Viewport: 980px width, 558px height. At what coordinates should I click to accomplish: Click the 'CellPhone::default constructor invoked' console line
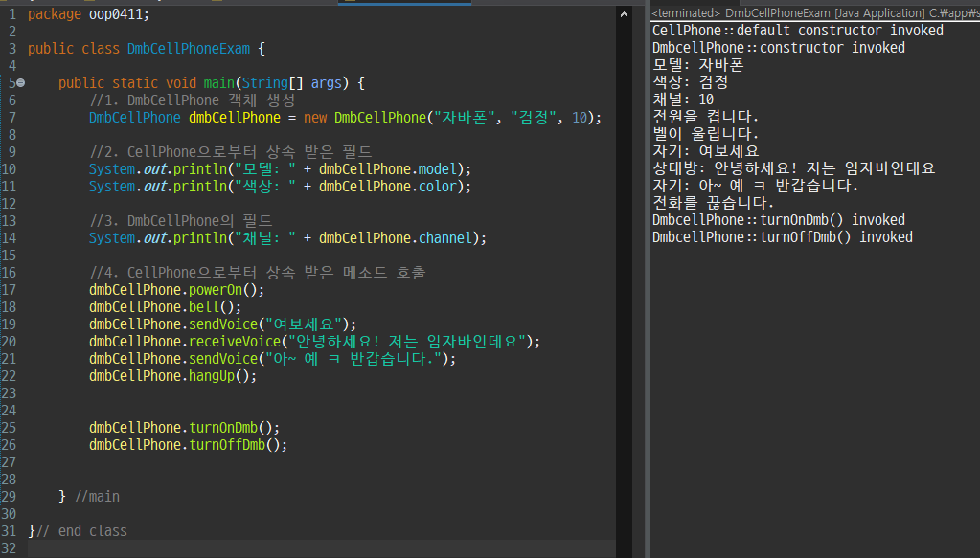[797, 31]
